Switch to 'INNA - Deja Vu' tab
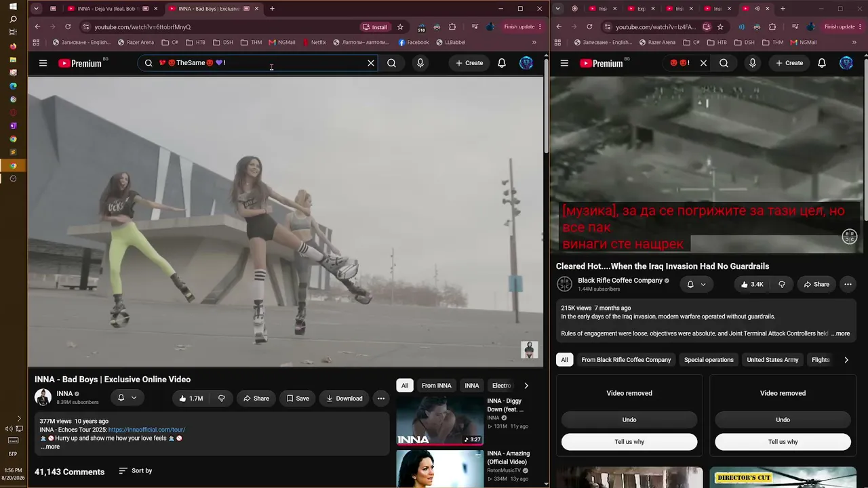The height and width of the screenshot is (488, 868). (x=108, y=9)
